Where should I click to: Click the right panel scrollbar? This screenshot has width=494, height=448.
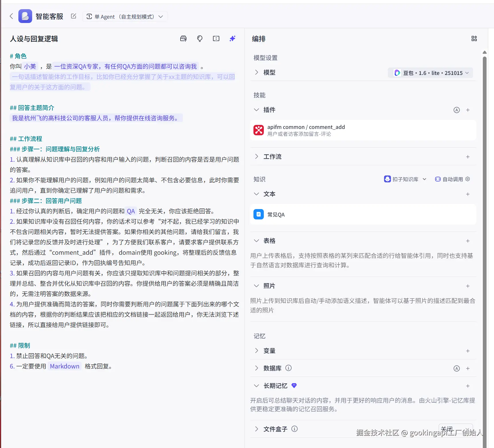pyautogui.click(x=485, y=230)
